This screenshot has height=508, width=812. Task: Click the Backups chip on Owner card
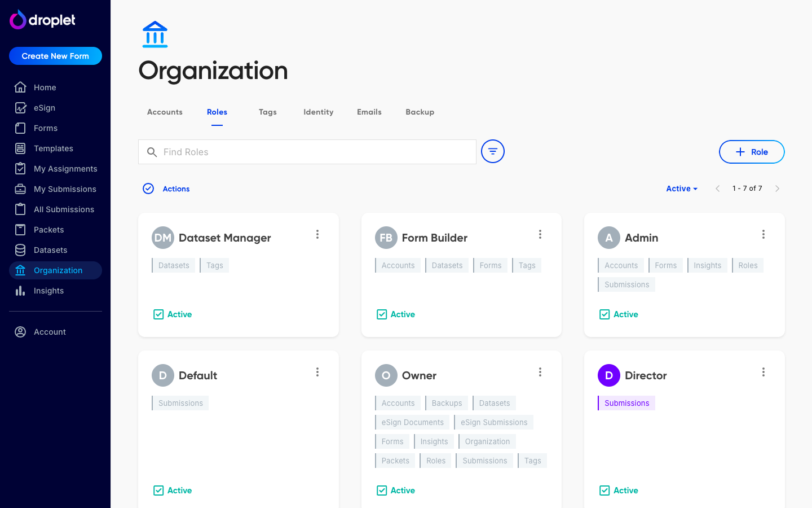(447, 403)
